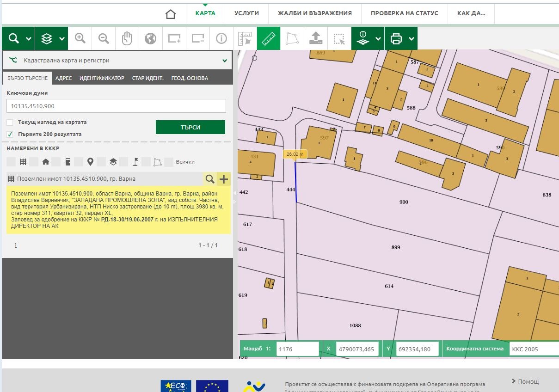This screenshot has height=392, width=559.
Task: Open the layers tool dropdown arrow
Action: pyautogui.click(x=62, y=39)
